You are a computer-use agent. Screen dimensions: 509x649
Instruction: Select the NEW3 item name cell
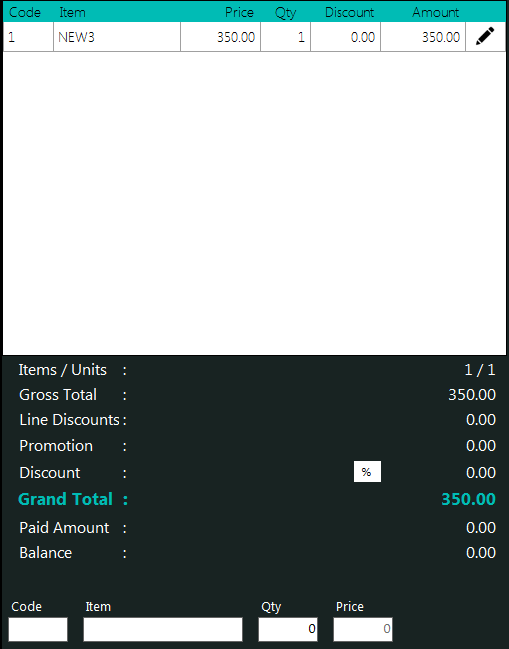tap(117, 37)
